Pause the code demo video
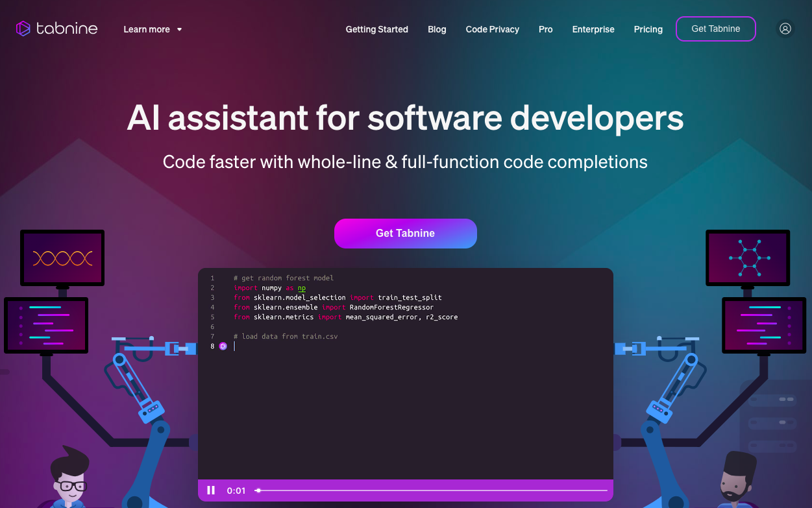This screenshot has width=812, height=508. [211, 490]
